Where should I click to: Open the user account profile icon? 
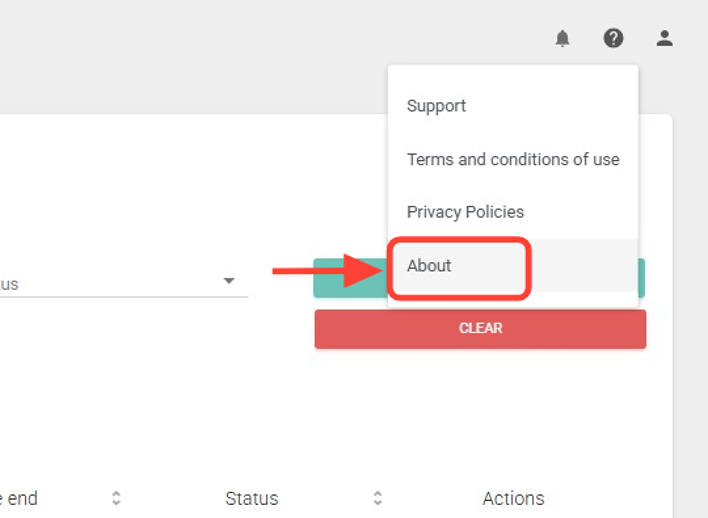[x=665, y=39]
